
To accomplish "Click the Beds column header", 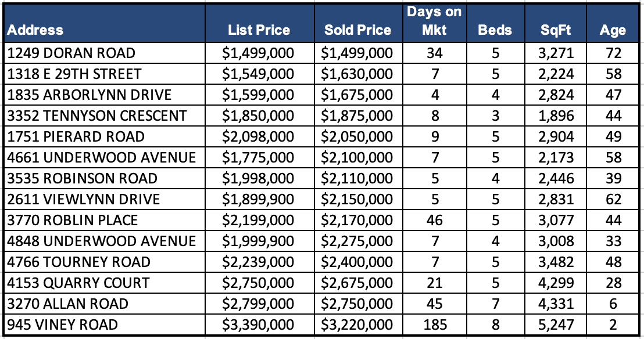I will pyautogui.click(x=495, y=30).
